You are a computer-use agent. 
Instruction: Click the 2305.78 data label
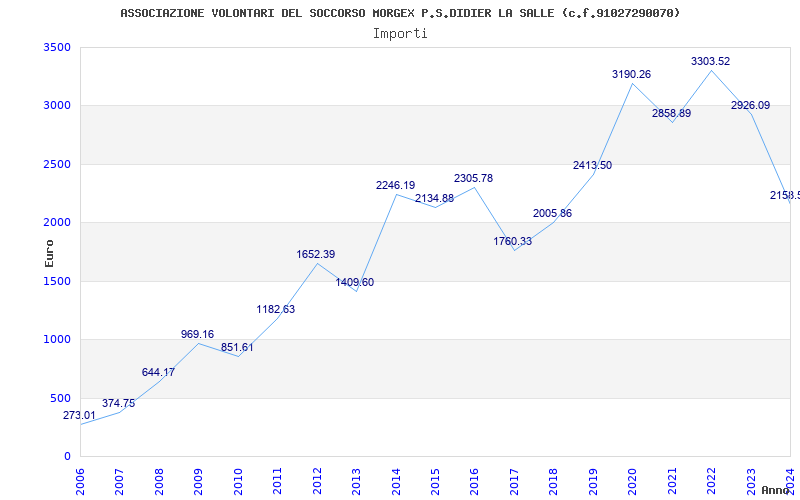(473, 179)
